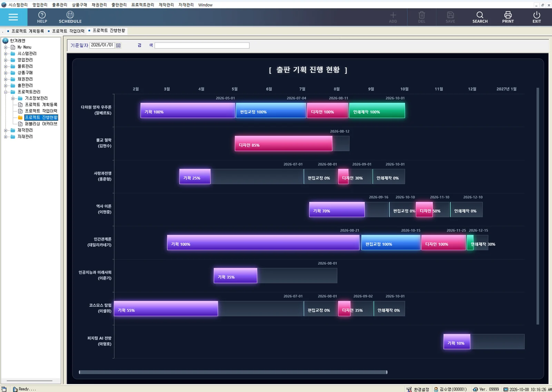This screenshot has width=552, height=392.
Task: Click the chart's vertical scrollbar
Action: tap(538, 206)
